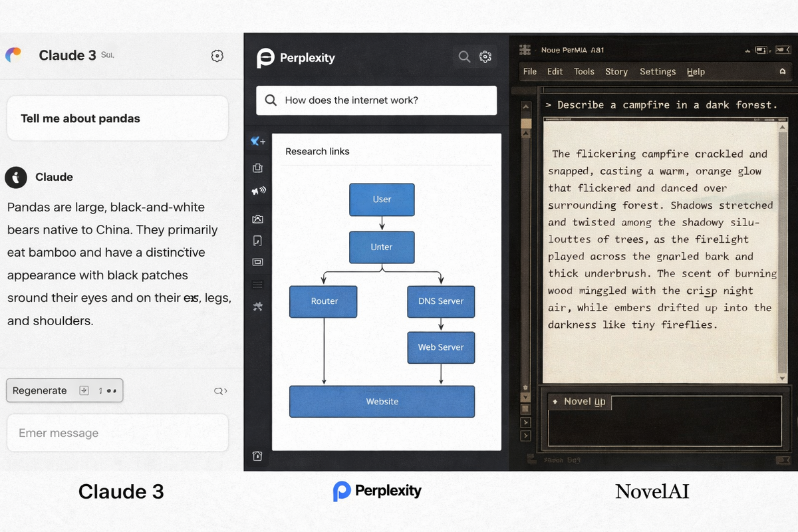Focus the 'How does the internet work?' search field
This screenshot has width=798, height=532.
(x=376, y=100)
